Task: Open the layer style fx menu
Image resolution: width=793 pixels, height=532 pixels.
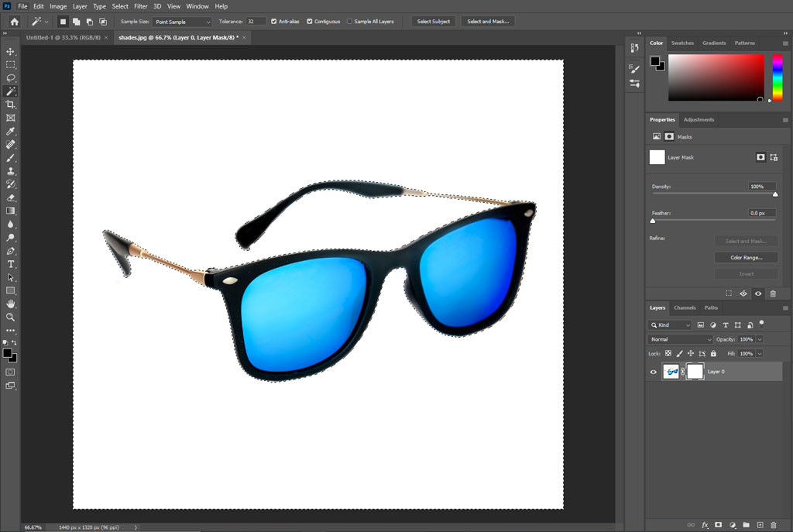Action: 705,525
